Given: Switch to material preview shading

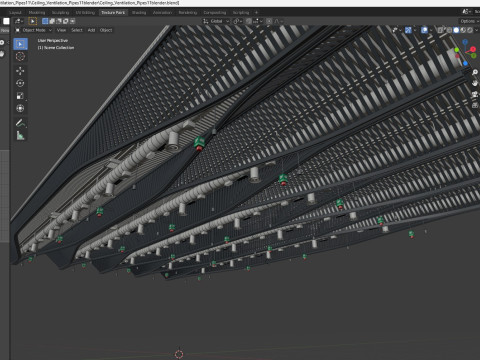Looking at the screenshot, I should point(463,30).
